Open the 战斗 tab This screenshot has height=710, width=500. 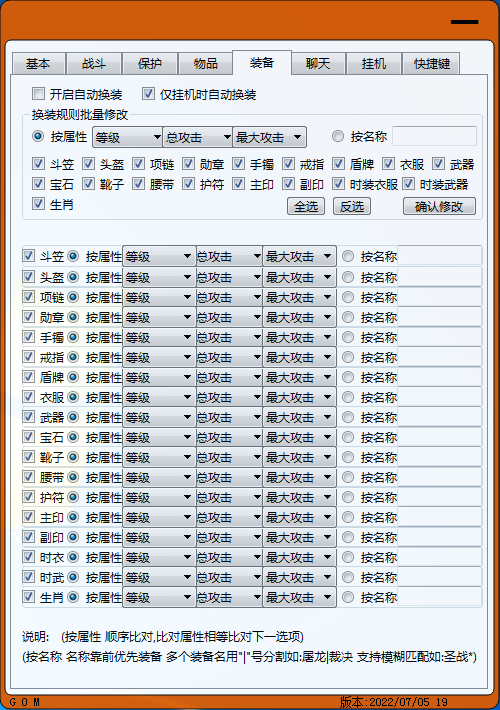tap(94, 63)
